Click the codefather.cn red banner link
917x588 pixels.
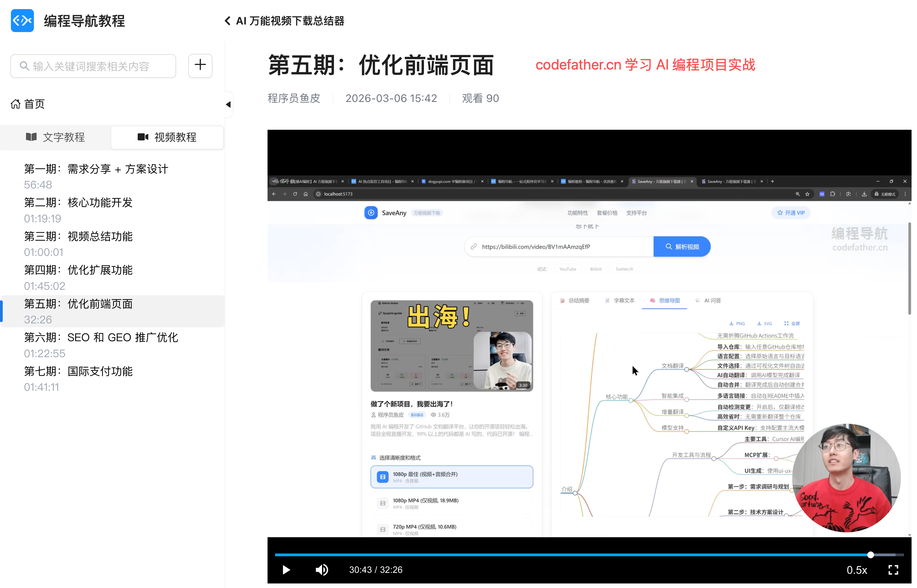click(645, 65)
